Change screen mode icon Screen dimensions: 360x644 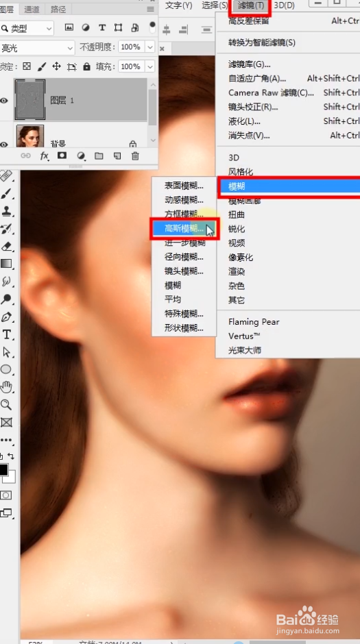click(5, 512)
